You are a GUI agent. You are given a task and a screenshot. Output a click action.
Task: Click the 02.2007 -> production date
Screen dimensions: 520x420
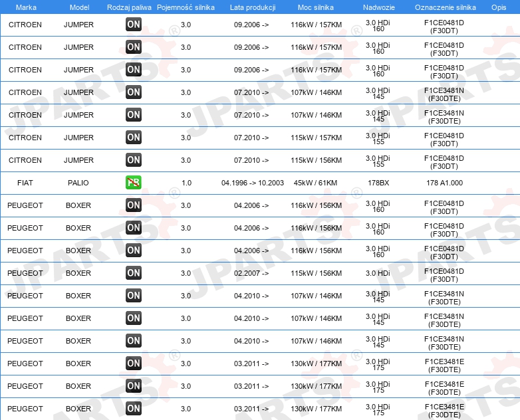(251, 273)
